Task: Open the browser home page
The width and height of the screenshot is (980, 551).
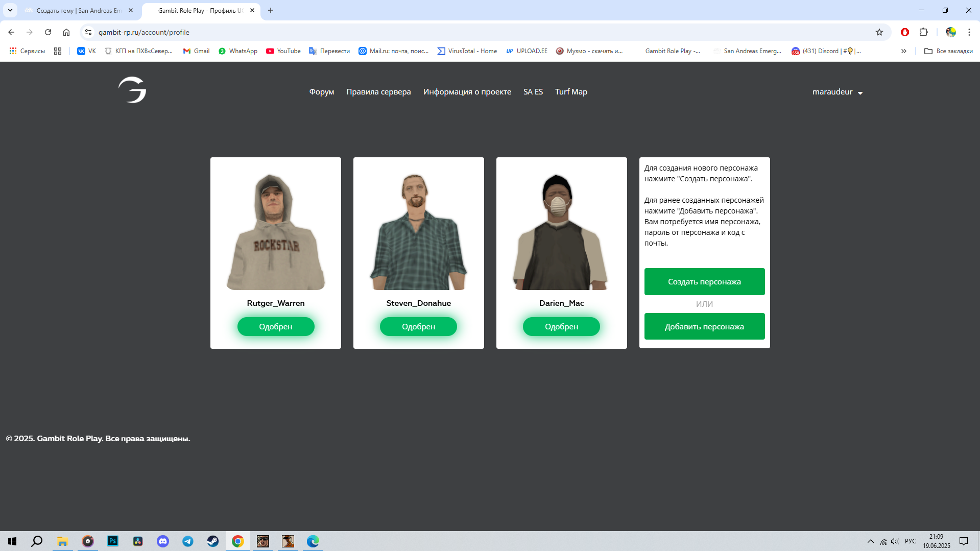Action: click(x=66, y=32)
